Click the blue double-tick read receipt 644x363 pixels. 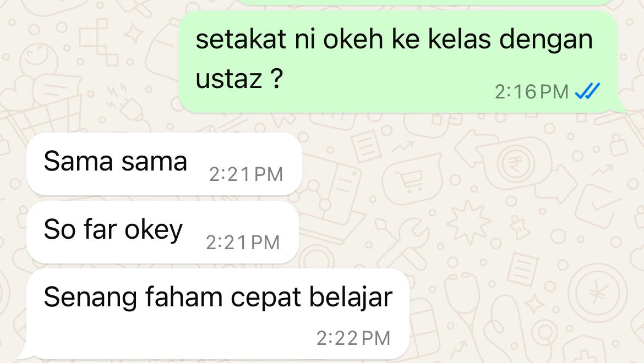587,91
